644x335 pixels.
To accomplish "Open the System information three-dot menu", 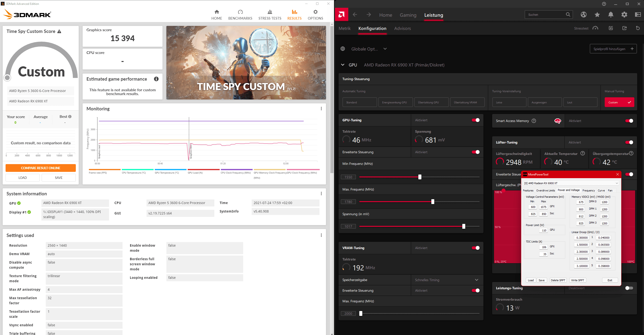I will pyautogui.click(x=321, y=194).
